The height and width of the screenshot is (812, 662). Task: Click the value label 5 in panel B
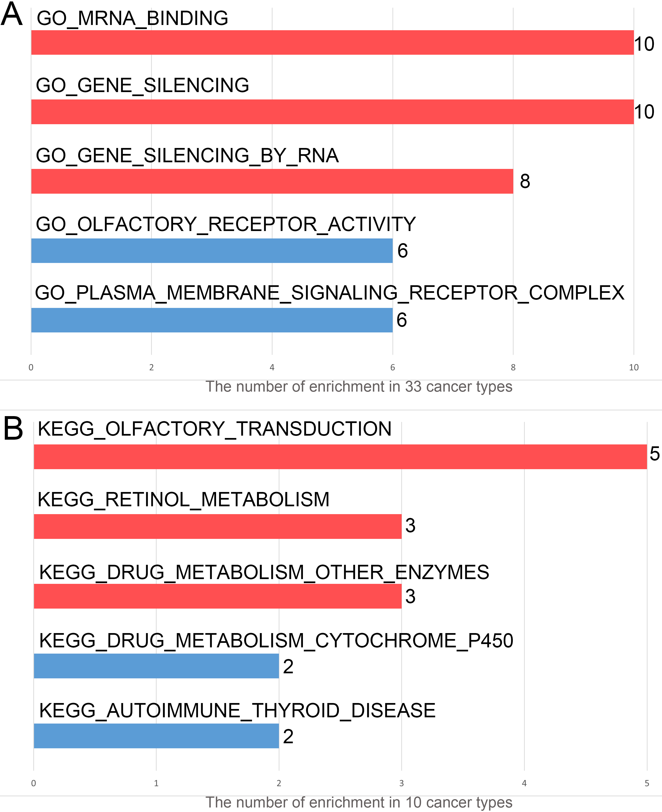(654, 454)
